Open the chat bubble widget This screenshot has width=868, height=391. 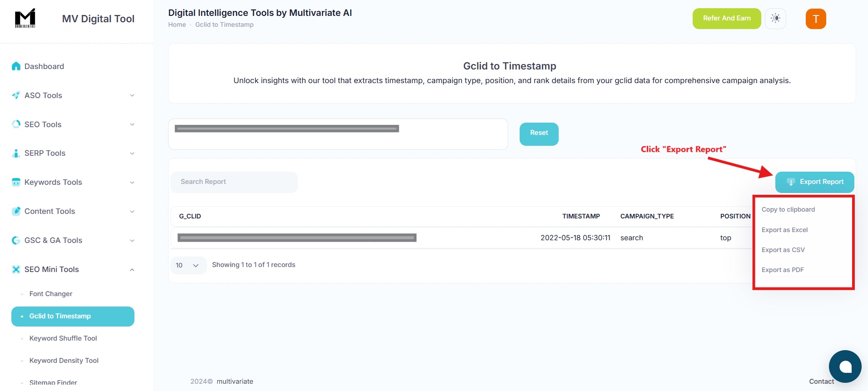click(845, 366)
